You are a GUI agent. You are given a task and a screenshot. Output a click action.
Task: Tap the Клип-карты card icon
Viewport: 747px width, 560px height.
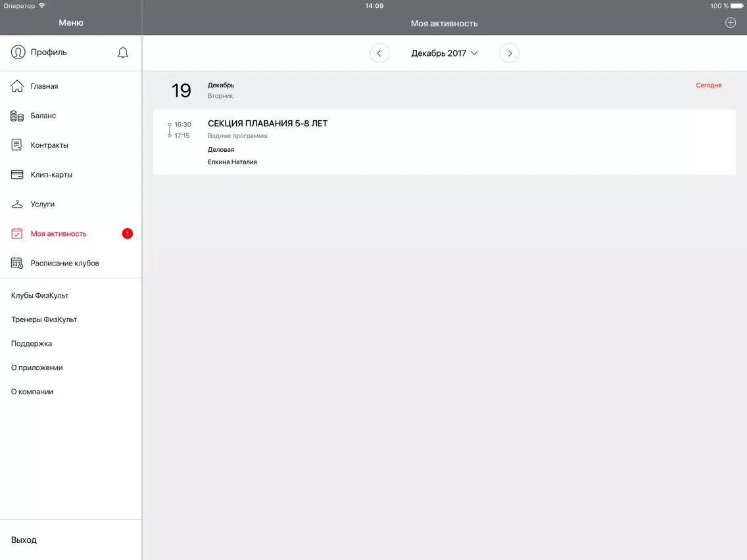(17, 175)
